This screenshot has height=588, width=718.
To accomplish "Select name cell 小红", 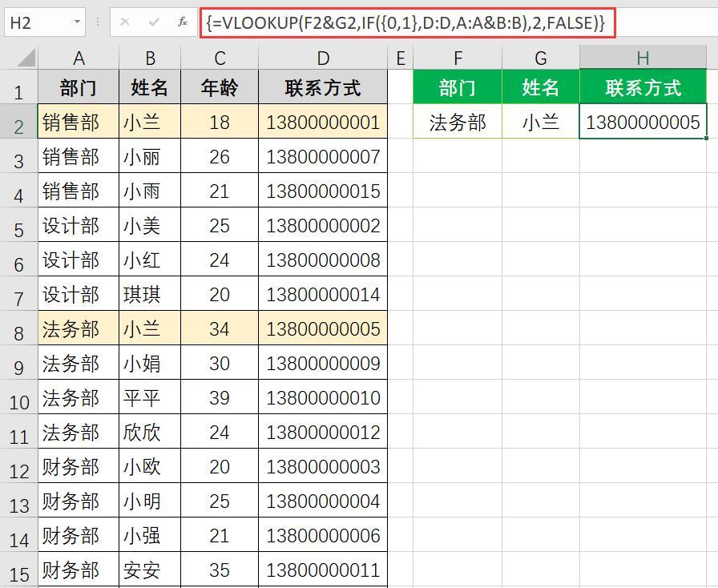I will 150,260.
